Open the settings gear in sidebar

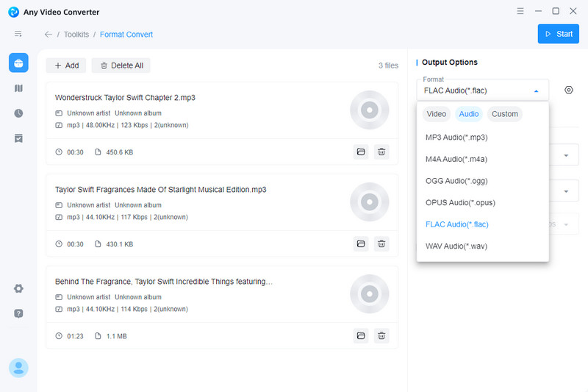point(18,288)
